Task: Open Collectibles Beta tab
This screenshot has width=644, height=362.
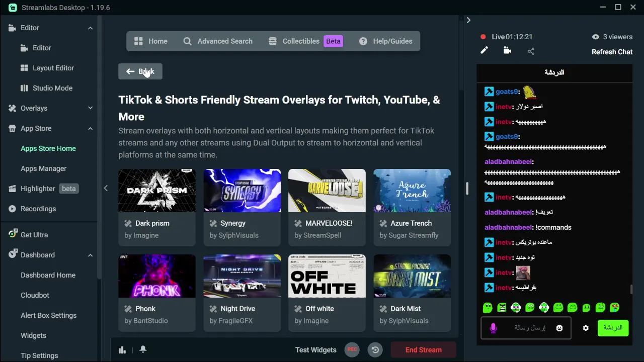Action: [x=305, y=41]
